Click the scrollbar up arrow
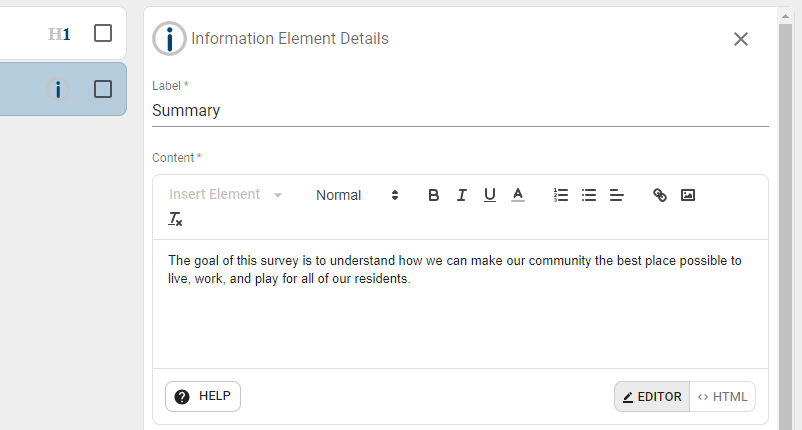Viewport: 802px width, 430px height. point(785,16)
